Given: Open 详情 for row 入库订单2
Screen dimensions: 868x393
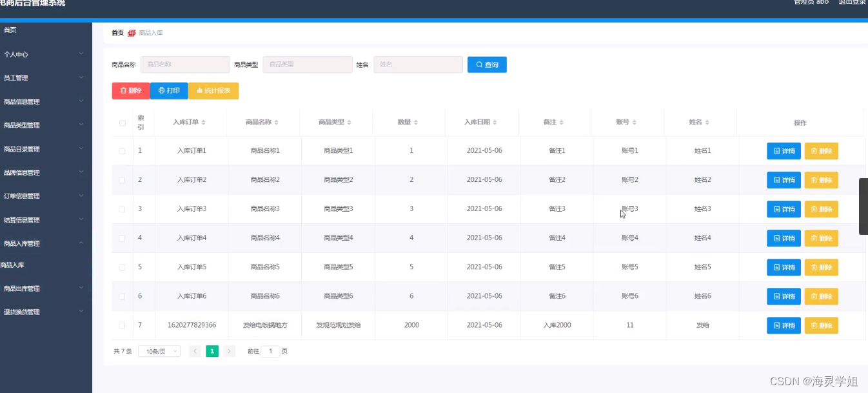Looking at the screenshot, I should pyautogui.click(x=784, y=180).
